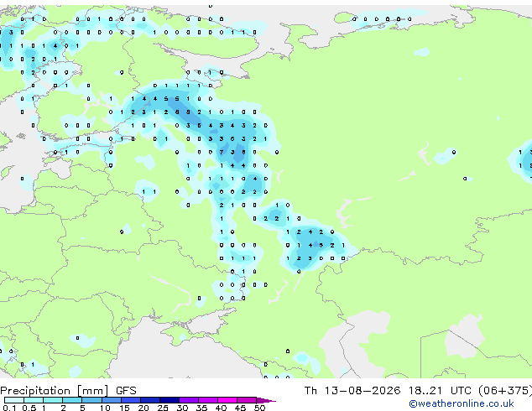Screen dimensions: 532x411
Task: Click the legend tick label '45'
Action: coord(240,408)
